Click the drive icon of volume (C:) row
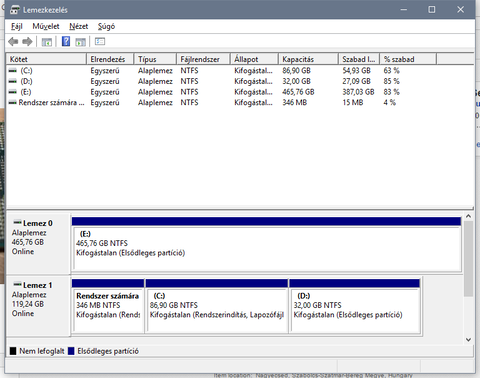The image size is (480, 378). point(13,71)
